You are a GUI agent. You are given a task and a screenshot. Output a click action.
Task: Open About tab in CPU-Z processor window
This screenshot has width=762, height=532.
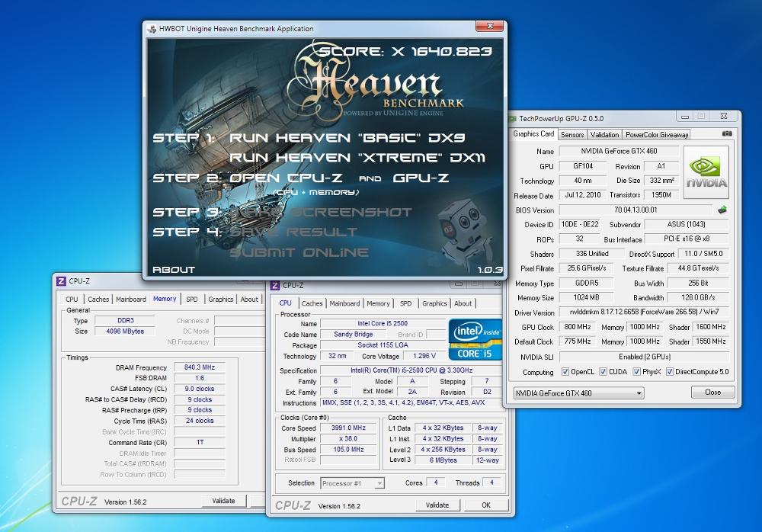pyautogui.click(x=463, y=303)
